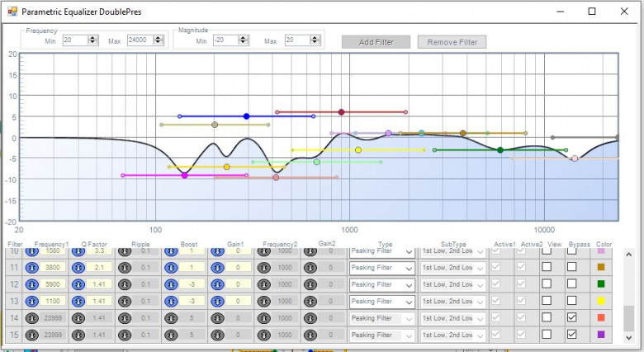
Task: Click the Gain1 knob in filter row 11
Action: point(217,268)
